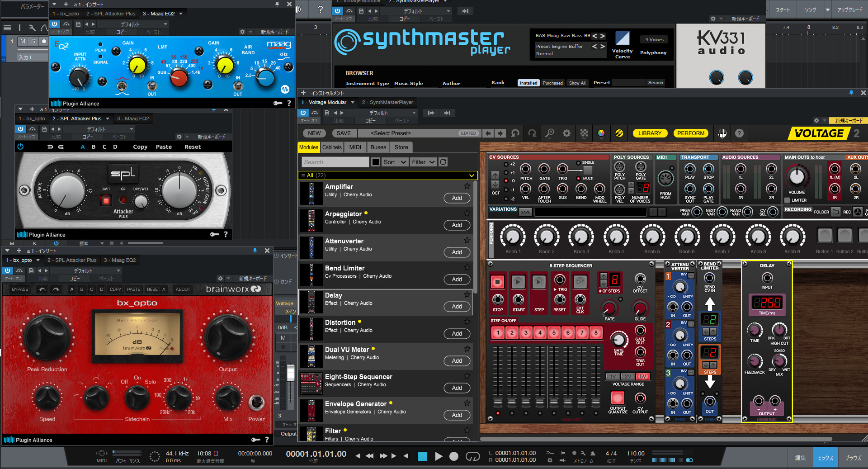
Task: Click the piano keyboard icon in Voltage toolbar
Action: pyautogui.click(x=722, y=133)
